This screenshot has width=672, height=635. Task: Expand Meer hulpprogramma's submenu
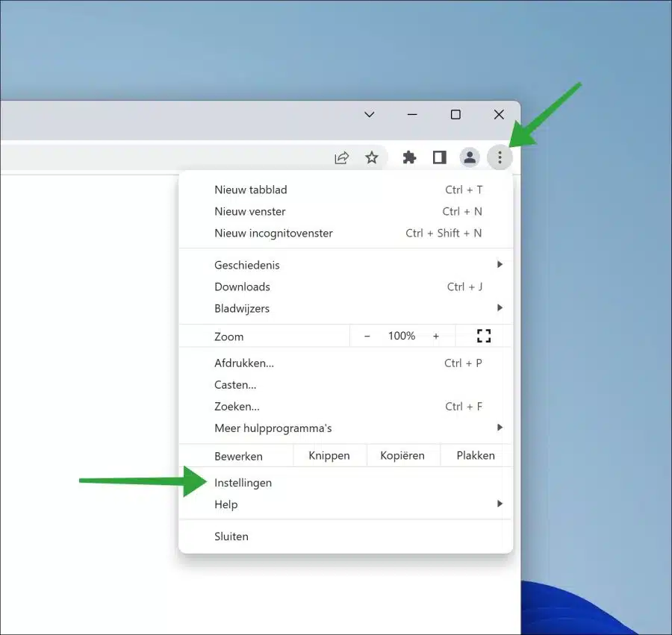pos(346,428)
